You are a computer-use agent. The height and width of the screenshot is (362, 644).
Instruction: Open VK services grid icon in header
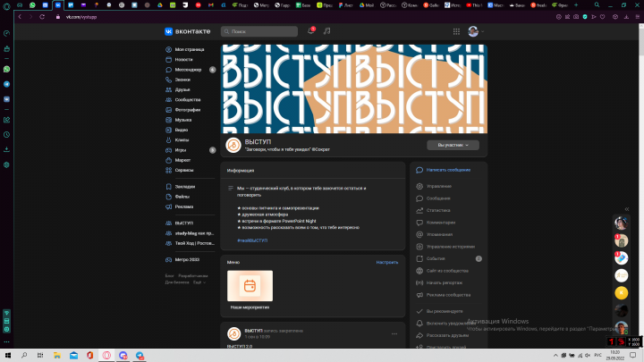[456, 31]
